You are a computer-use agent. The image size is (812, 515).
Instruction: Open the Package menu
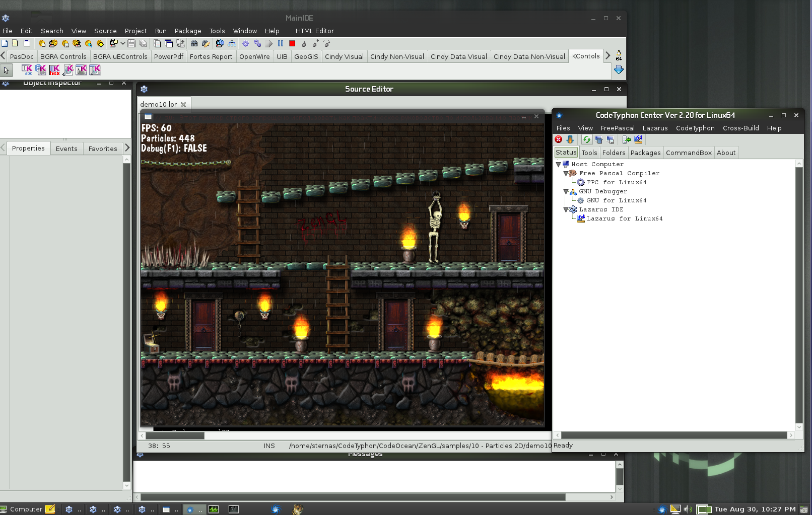pyautogui.click(x=188, y=31)
